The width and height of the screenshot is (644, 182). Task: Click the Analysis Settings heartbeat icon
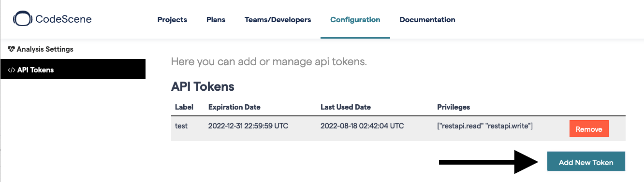click(x=12, y=49)
